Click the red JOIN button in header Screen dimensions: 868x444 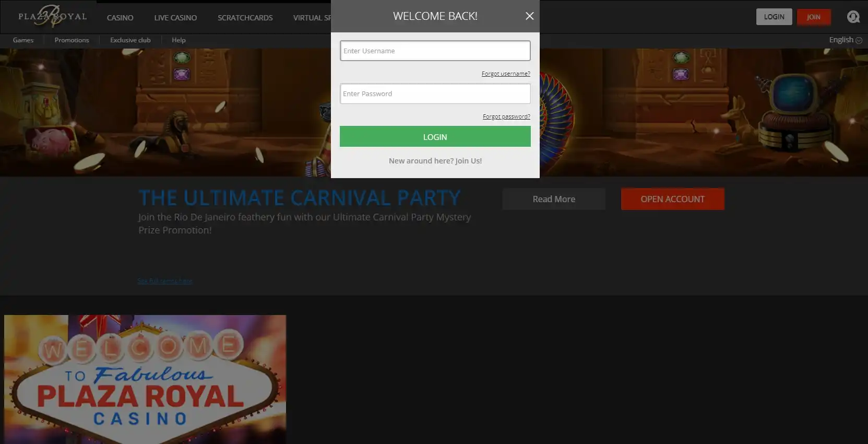813,17
